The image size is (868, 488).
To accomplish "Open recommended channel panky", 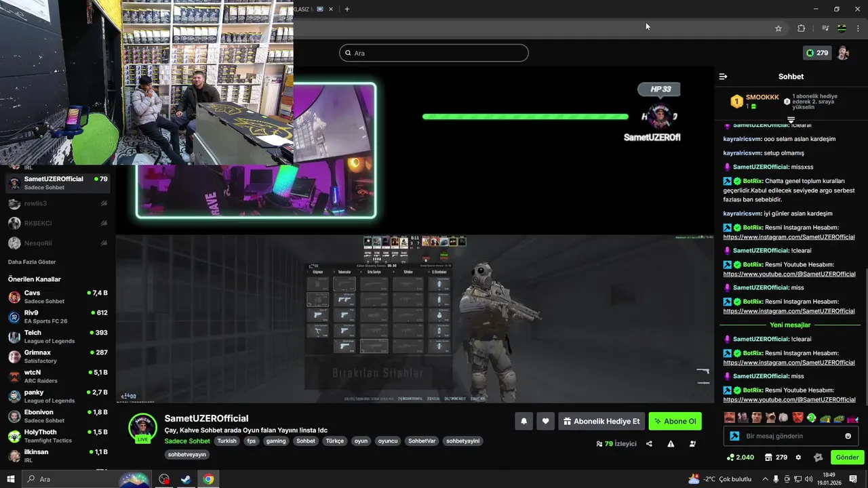I will 58,396.
